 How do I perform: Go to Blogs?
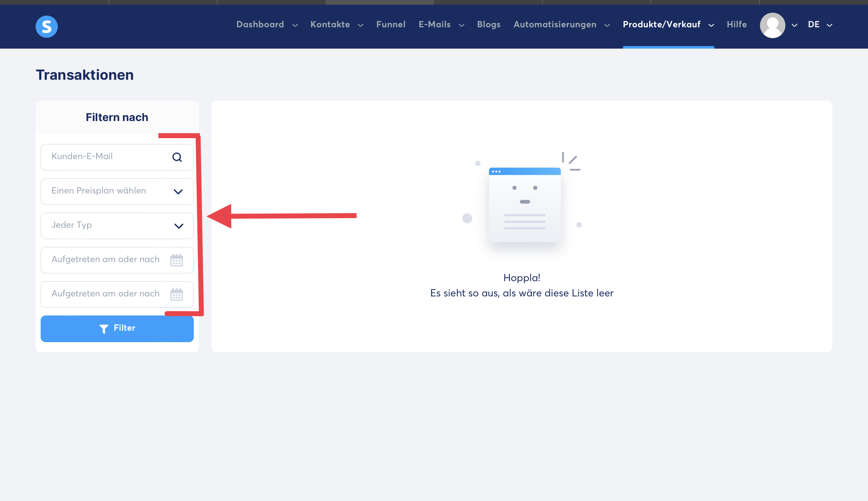click(489, 25)
